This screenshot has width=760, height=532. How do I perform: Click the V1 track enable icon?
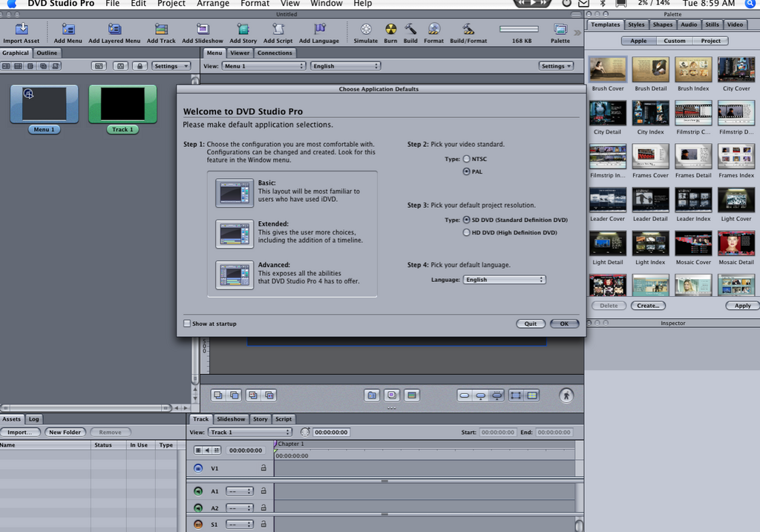coord(197,468)
